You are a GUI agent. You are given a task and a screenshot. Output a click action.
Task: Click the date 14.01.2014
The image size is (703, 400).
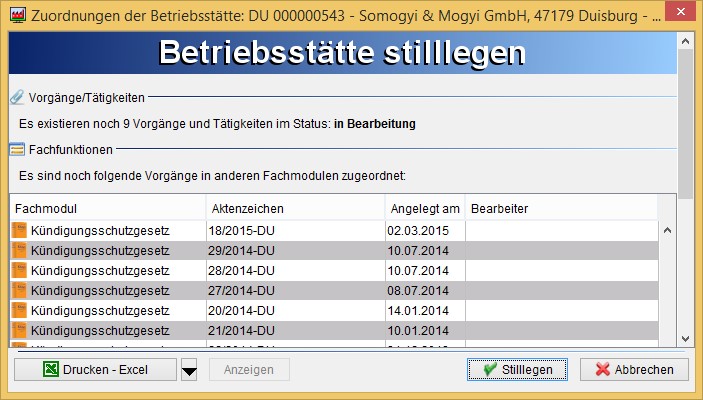pyautogui.click(x=418, y=311)
